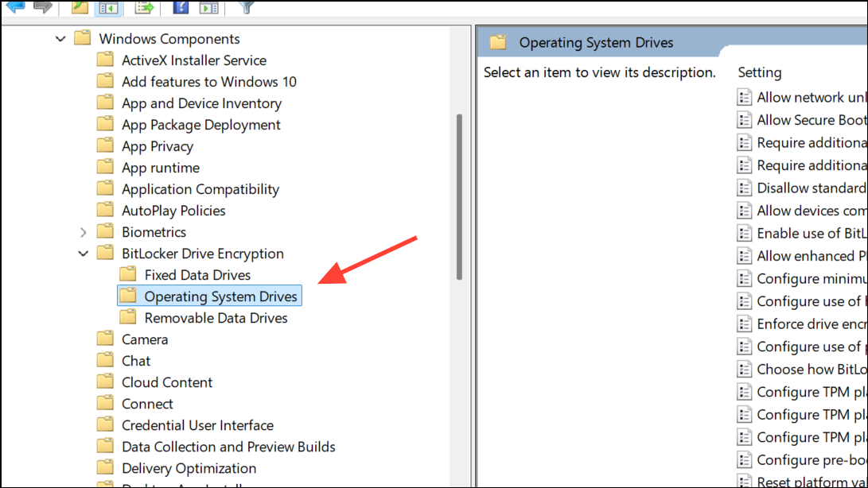This screenshot has width=868, height=488.
Task: Select Removable Data Drives subfolder
Action: (204, 318)
